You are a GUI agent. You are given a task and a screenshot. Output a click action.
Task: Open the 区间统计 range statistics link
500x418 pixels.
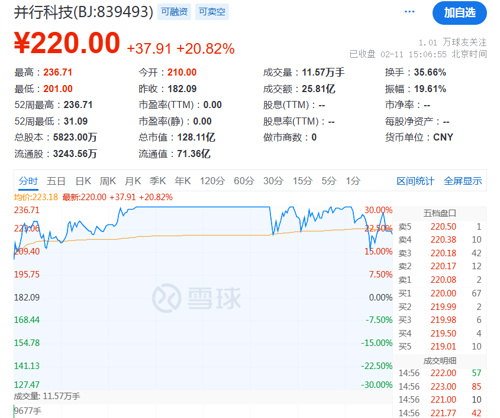tap(415, 181)
